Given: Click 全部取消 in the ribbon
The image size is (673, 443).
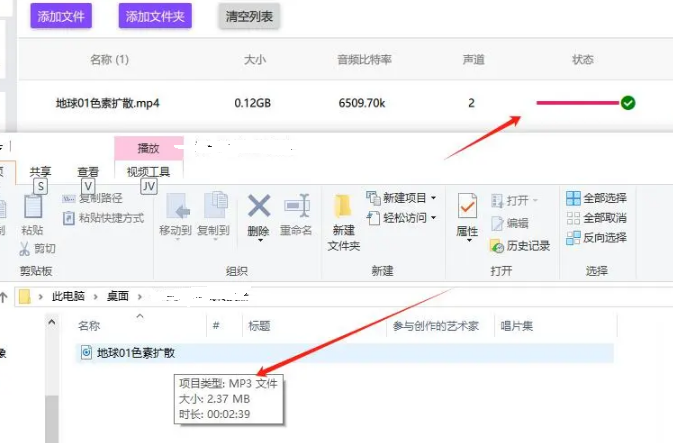Looking at the screenshot, I should pyautogui.click(x=596, y=218).
